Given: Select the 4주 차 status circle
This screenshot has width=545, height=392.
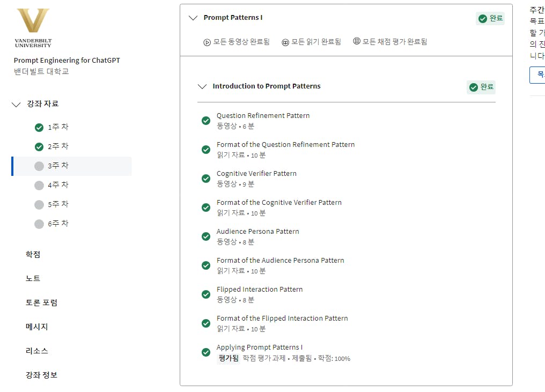Looking at the screenshot, I should pyautogui.click(x=39, y=186).
